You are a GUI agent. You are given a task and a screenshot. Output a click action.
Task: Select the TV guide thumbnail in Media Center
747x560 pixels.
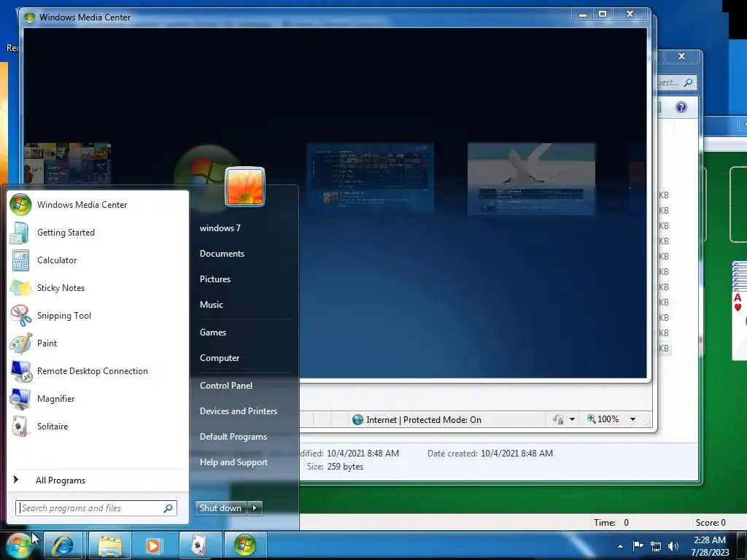pyautogui.click(x=370, y=176)
